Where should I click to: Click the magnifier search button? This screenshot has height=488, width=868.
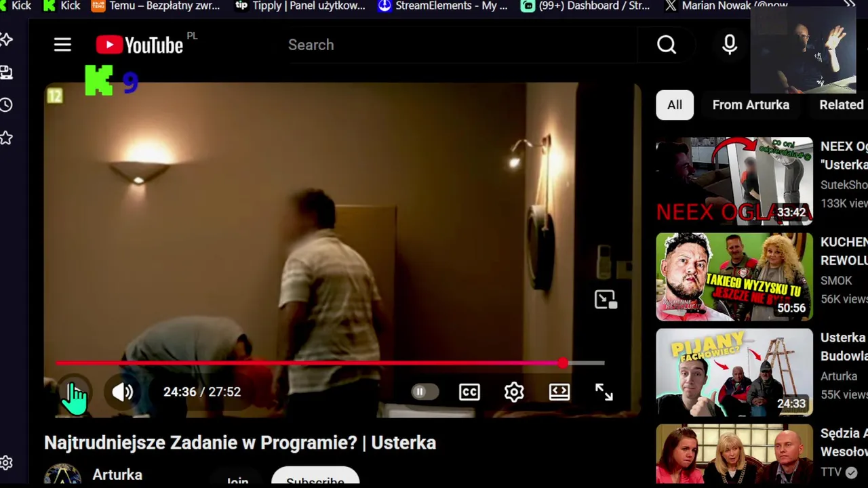click(x=667, y=45)
